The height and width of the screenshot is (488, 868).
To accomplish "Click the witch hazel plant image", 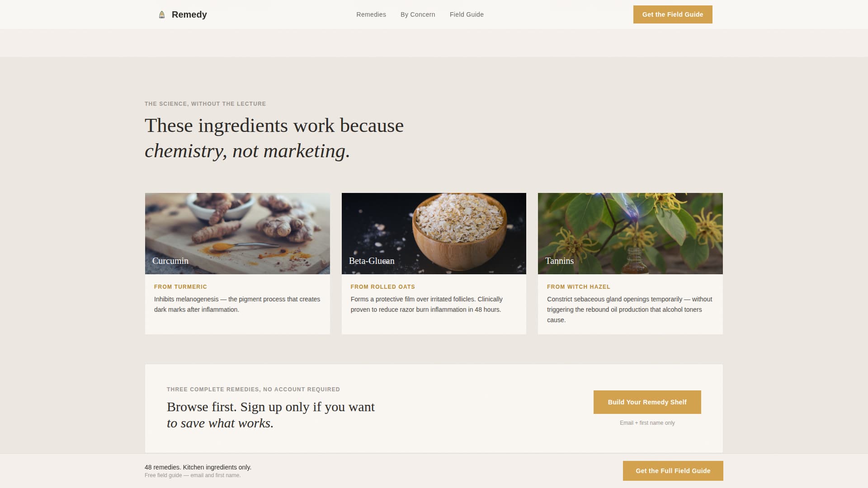I will [630, 226].
